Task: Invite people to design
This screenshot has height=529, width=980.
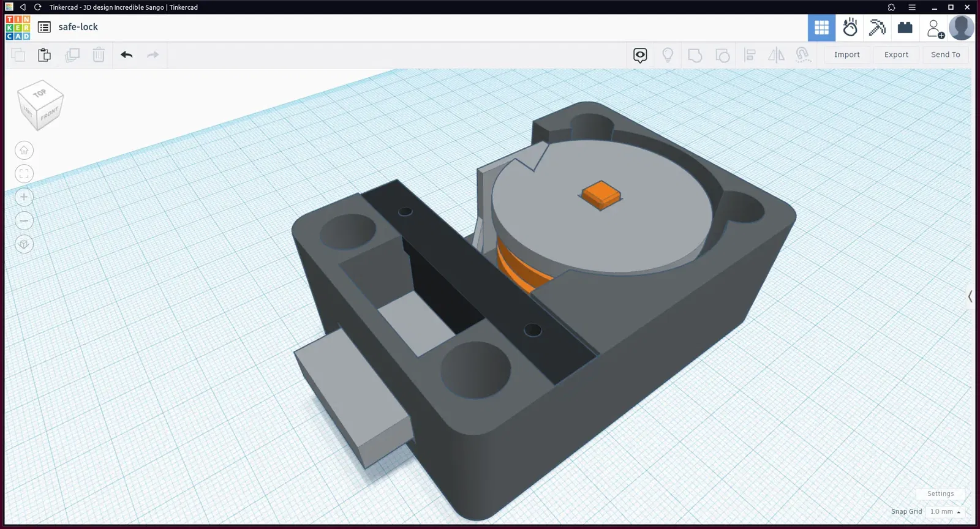Action: (x=935, y=28)
